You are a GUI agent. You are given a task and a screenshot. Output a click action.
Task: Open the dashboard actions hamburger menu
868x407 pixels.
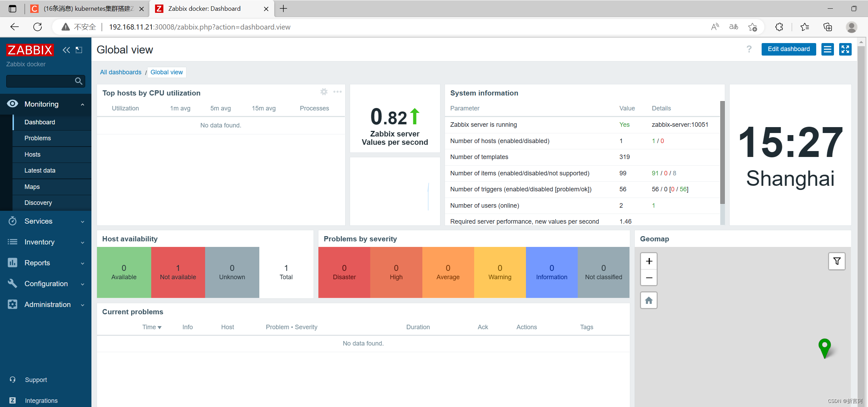[827, 49]
